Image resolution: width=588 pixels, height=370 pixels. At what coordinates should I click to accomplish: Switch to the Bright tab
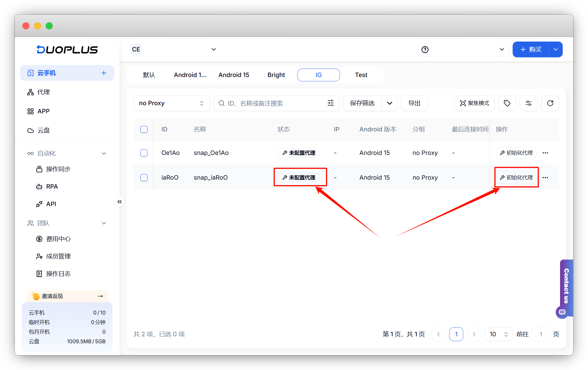[276, 75]
